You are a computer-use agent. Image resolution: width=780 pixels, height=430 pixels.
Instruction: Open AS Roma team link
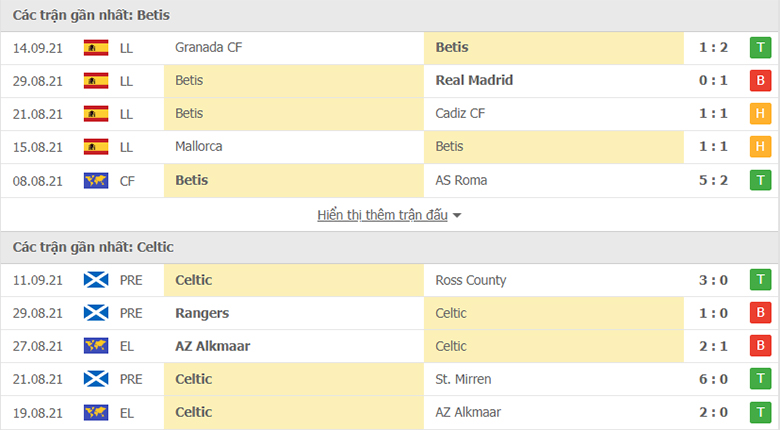pos(462,180)
